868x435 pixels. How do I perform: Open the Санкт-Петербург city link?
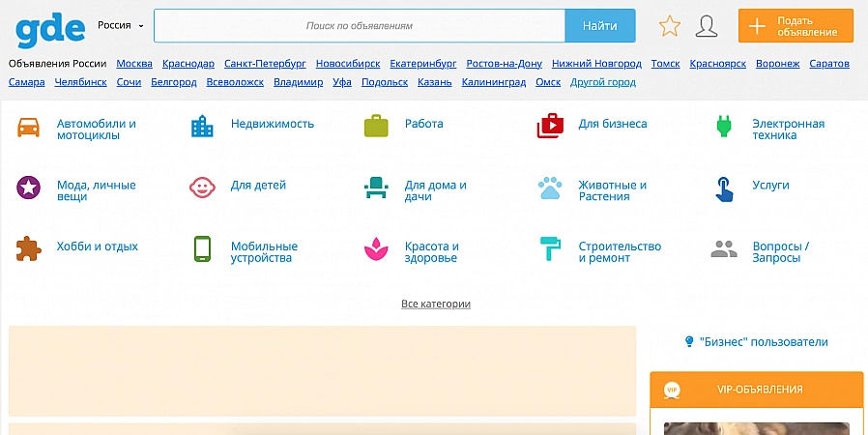pyautogui.click(x=265, y=64)
